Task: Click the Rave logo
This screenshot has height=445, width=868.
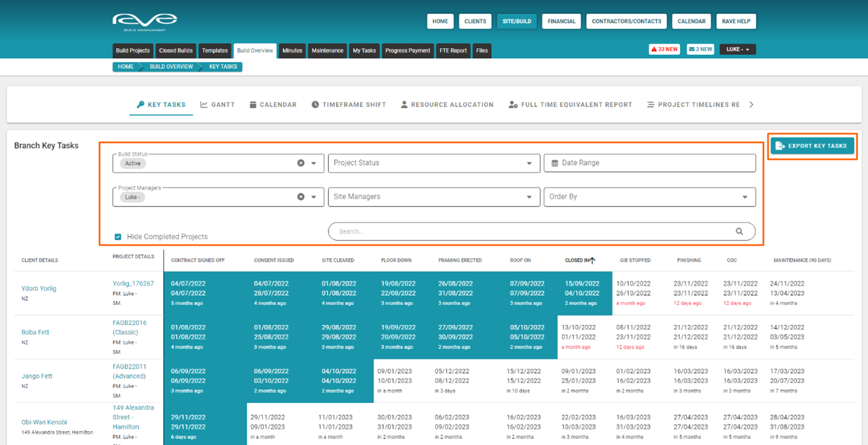Action: click(145, 22)
